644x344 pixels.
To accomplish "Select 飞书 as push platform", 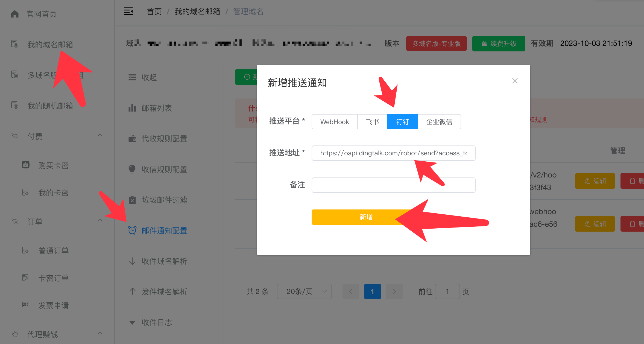I will point(372,122).
